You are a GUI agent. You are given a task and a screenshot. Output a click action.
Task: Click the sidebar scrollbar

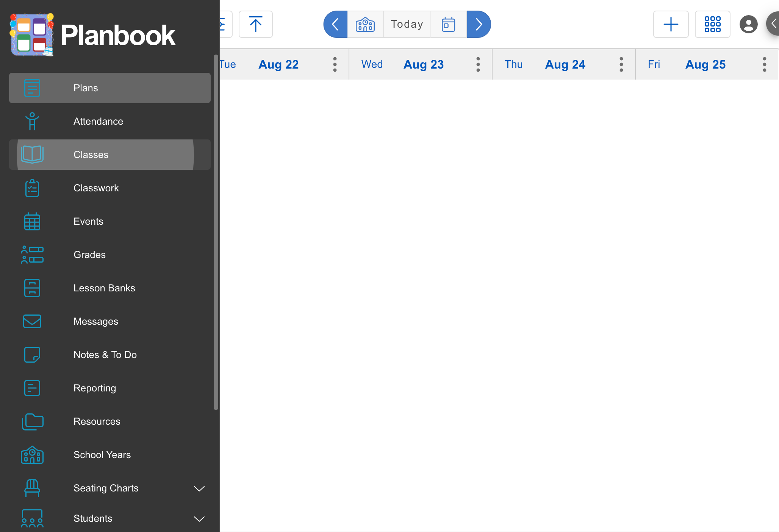216,232
